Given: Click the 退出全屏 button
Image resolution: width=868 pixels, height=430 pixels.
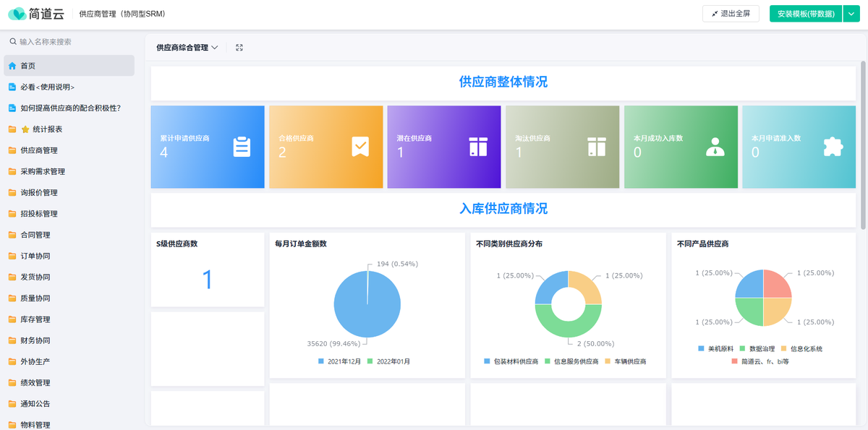Looking at the screenshot, I should [731, 14].
